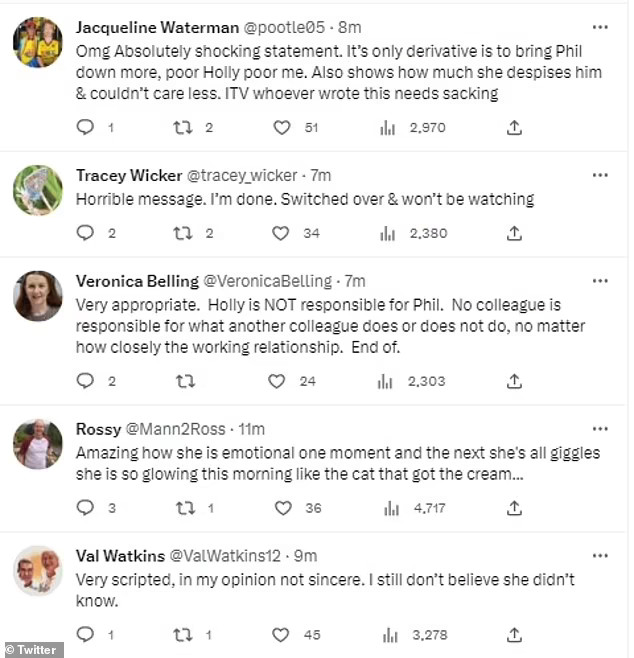This screenshot has width=634, height=658.
Task: View analytics on Tracey Wicker's tweet
Action: (x=387, y=233)
